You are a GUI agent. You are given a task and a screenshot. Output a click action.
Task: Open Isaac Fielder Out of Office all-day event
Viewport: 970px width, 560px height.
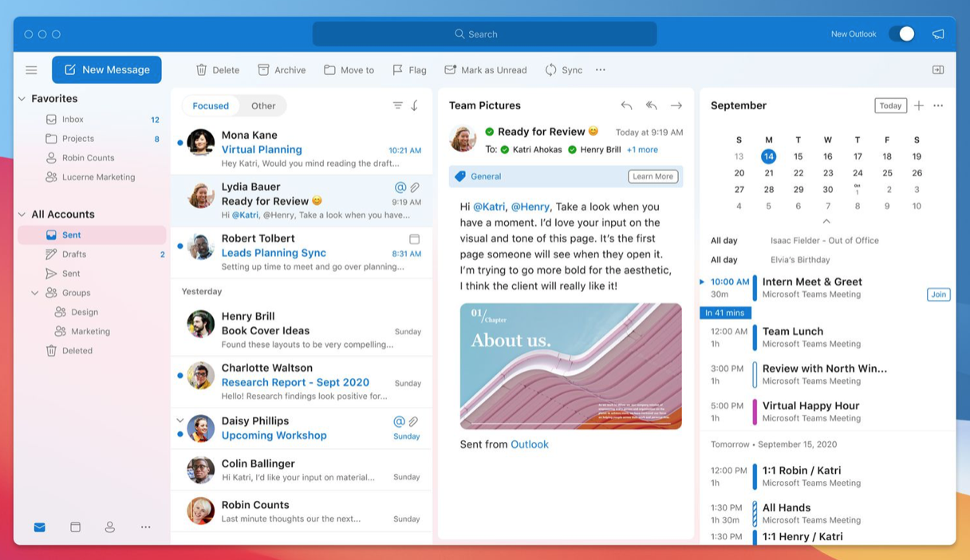pyautogui.click(x=826, y=240)
